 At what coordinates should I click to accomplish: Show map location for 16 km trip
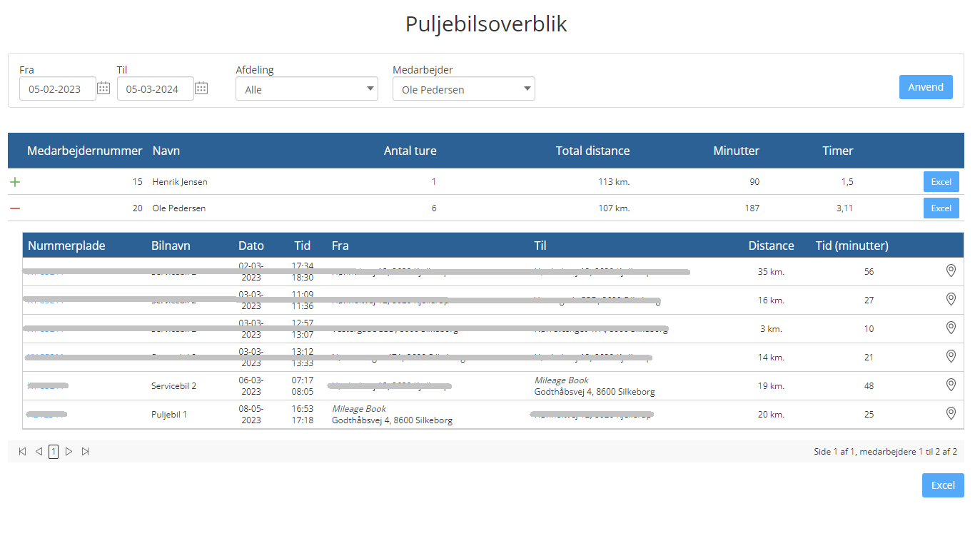click(x=951, y=299)
